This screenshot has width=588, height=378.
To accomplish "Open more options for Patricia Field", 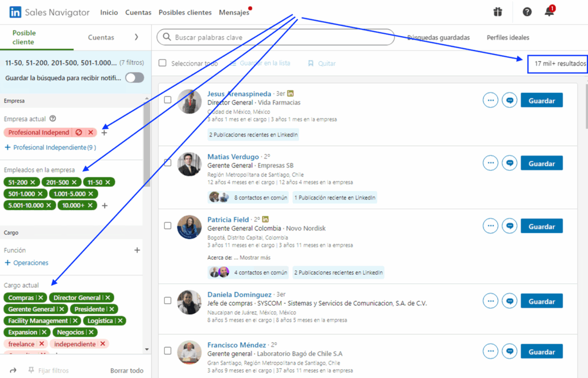I will 490,226.
